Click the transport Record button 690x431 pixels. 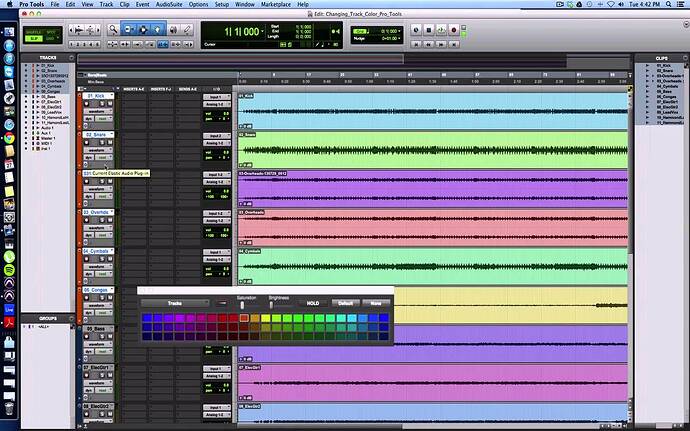pos(454,30)
